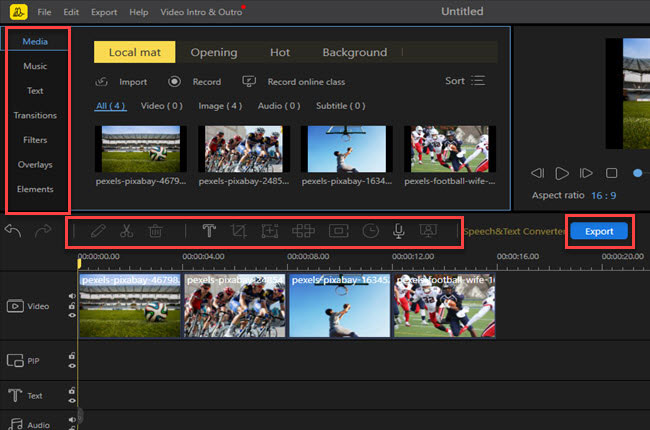Step to previous frame in preview
650x430 pixels.
pyautogui.click(x=538, y=173)
